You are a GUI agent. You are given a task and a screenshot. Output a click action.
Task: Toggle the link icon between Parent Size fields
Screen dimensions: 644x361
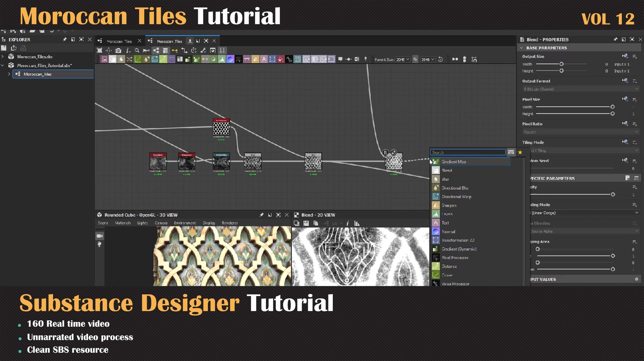point(415,59)
